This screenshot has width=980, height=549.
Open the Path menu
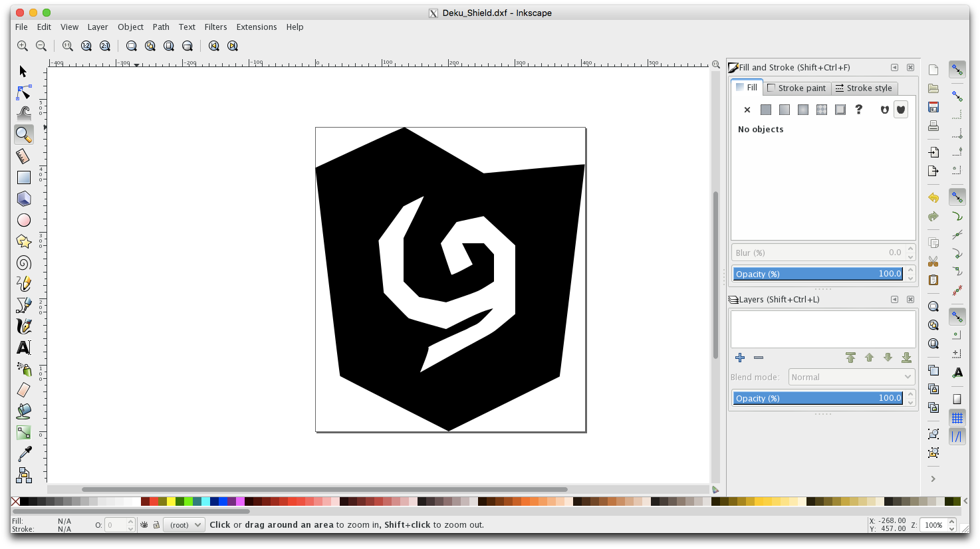(161, 27)
